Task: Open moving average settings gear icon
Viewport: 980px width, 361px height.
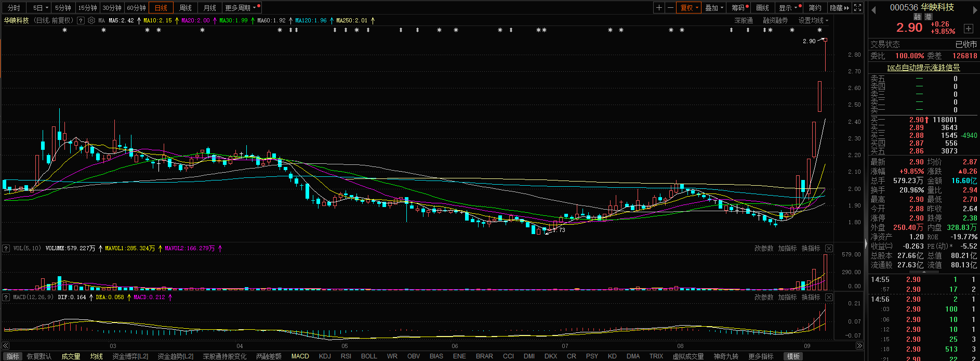Action: tap(91, 21)
